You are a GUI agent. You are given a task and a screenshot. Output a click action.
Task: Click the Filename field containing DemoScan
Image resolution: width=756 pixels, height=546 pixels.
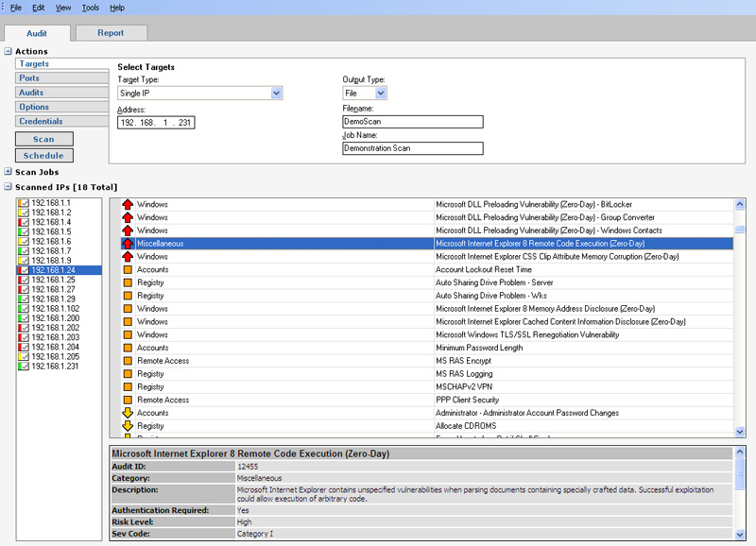pyautogui.click(x=413, y=122)
